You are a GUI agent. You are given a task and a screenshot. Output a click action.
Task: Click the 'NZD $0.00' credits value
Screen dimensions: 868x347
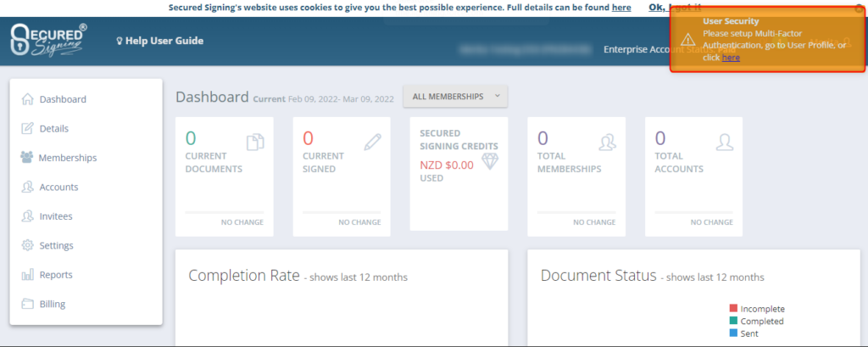click(x=447, y=165)
